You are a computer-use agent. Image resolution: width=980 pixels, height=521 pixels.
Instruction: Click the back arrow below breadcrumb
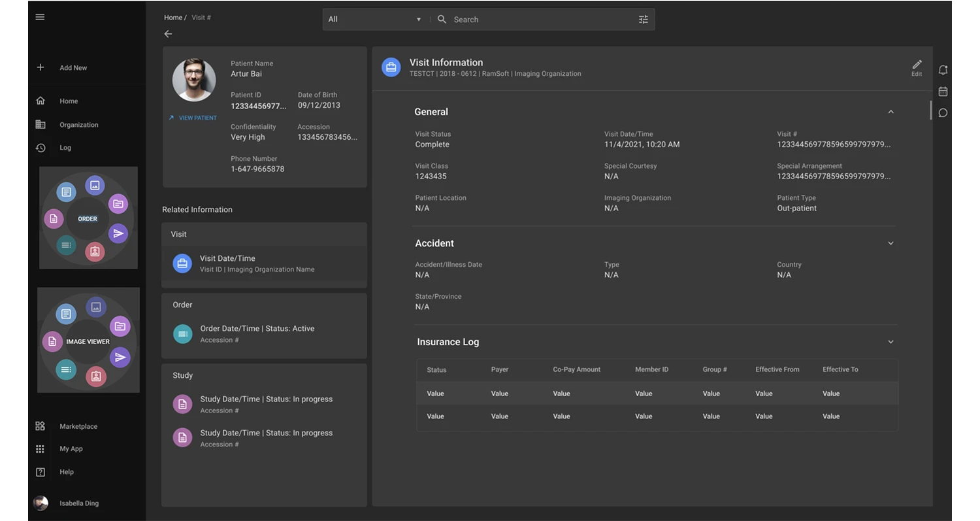[168, 34]
